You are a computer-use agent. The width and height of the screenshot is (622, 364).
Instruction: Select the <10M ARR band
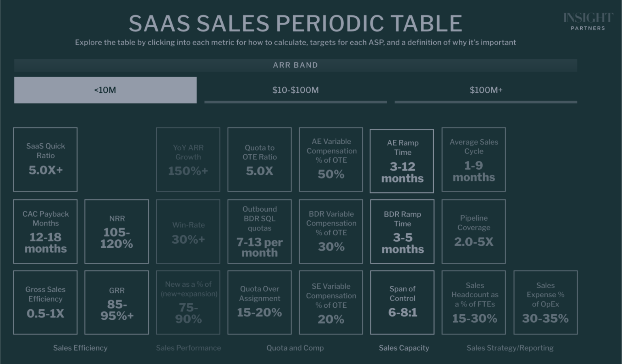[x=105, y=90]
